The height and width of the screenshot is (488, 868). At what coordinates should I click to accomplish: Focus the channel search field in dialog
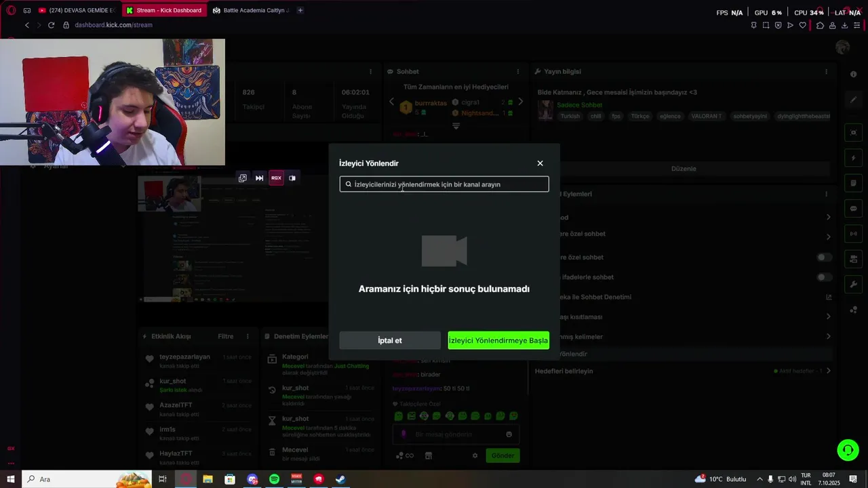tap(444, 184)
